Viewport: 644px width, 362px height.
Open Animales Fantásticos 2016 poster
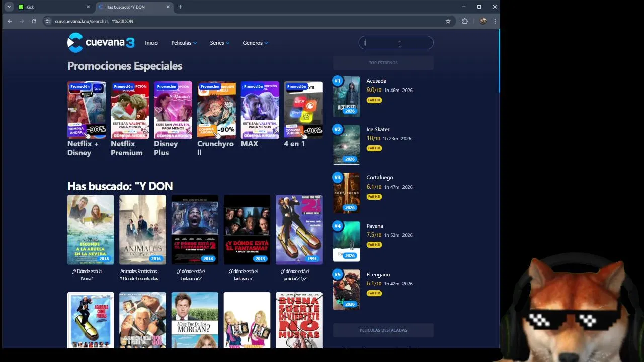click(x=142, y=230)
